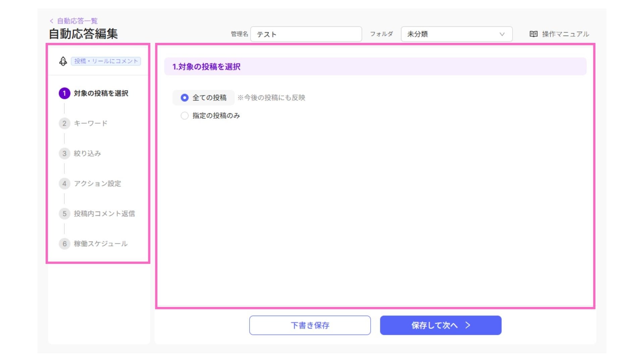Click the 下書き保存 button

click(310, 325)
